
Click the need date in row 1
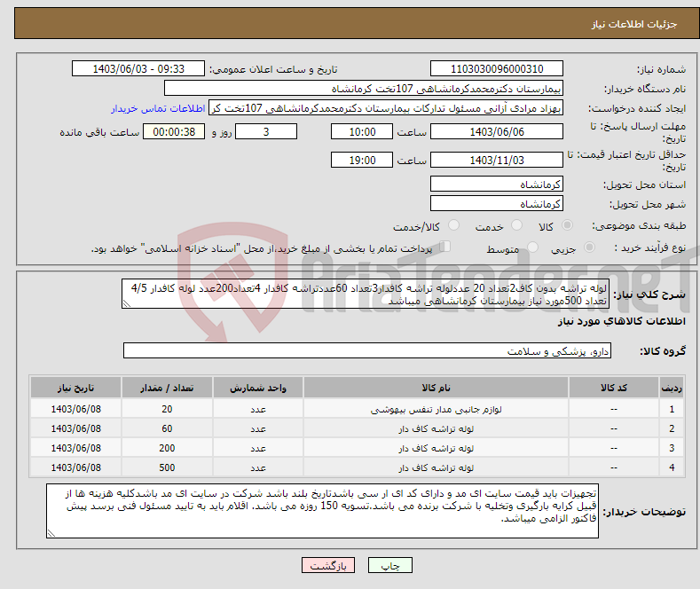(76, 409)
